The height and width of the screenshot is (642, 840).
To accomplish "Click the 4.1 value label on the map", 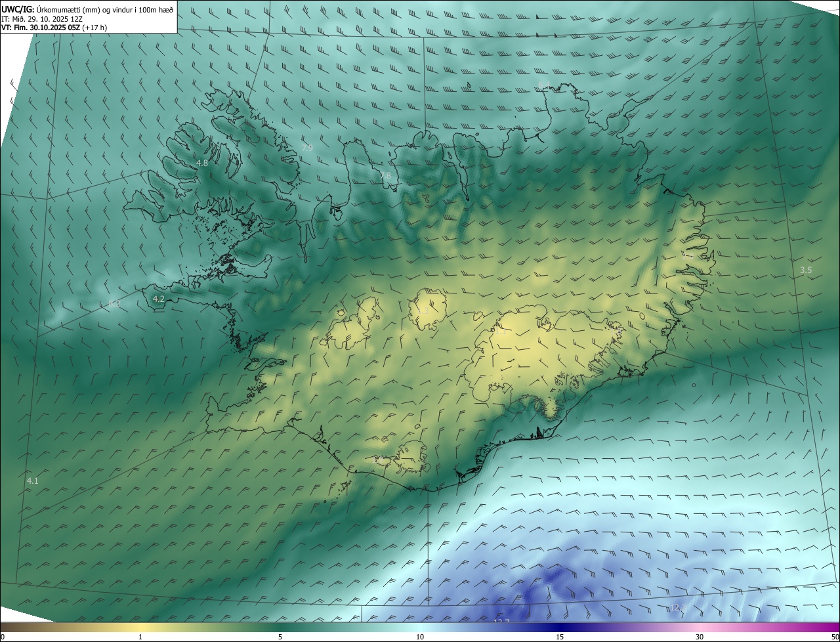I will pos(32,481).
